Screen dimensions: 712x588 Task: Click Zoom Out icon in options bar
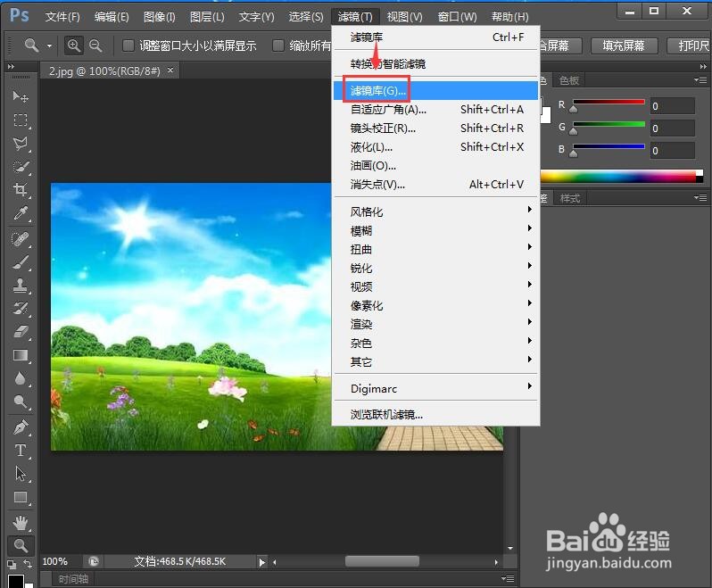[95, 46]
